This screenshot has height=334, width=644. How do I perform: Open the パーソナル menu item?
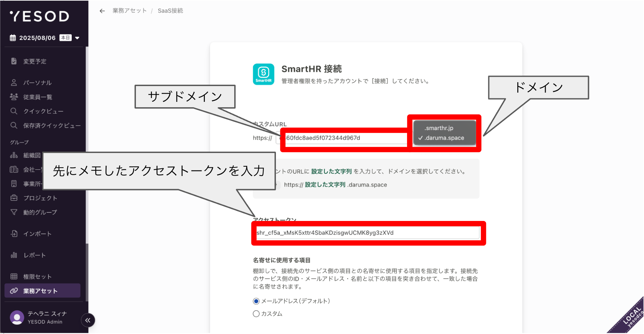38,83
